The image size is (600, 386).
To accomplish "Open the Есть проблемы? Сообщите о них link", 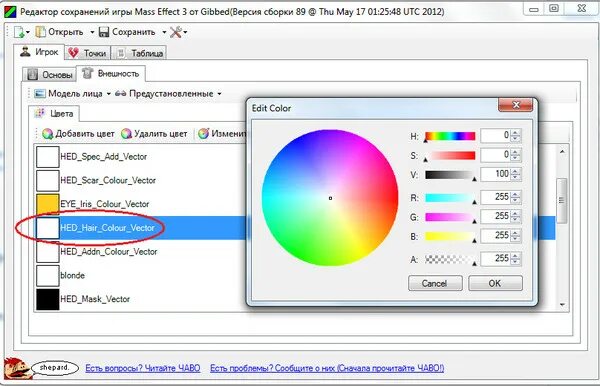I will (327, 368).
